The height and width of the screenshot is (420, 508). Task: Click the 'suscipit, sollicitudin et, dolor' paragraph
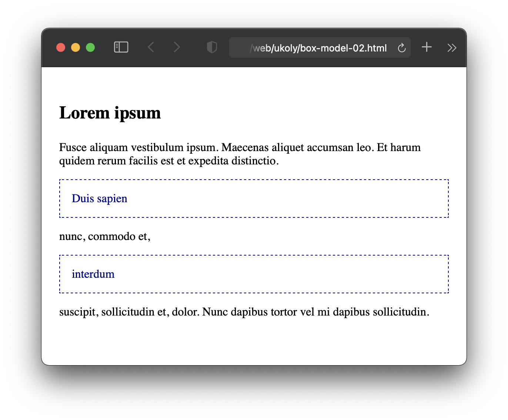[x=244, y=312]
